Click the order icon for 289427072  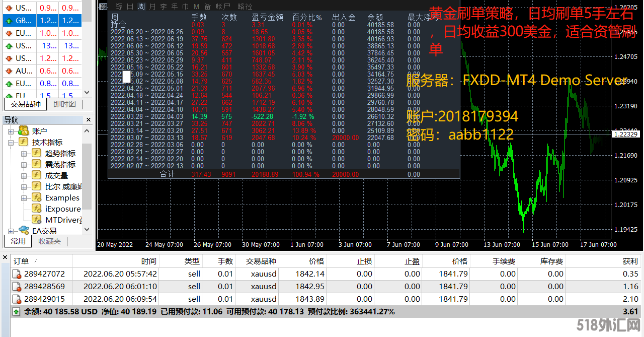pyautogui.click(x=17, y=274)
